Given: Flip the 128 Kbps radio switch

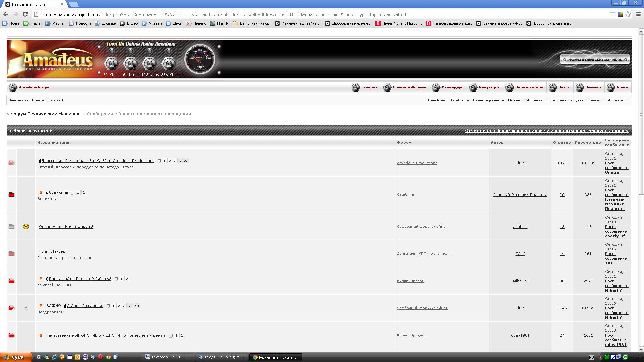Looking at the screenshot, I should [x=150, y=63].
